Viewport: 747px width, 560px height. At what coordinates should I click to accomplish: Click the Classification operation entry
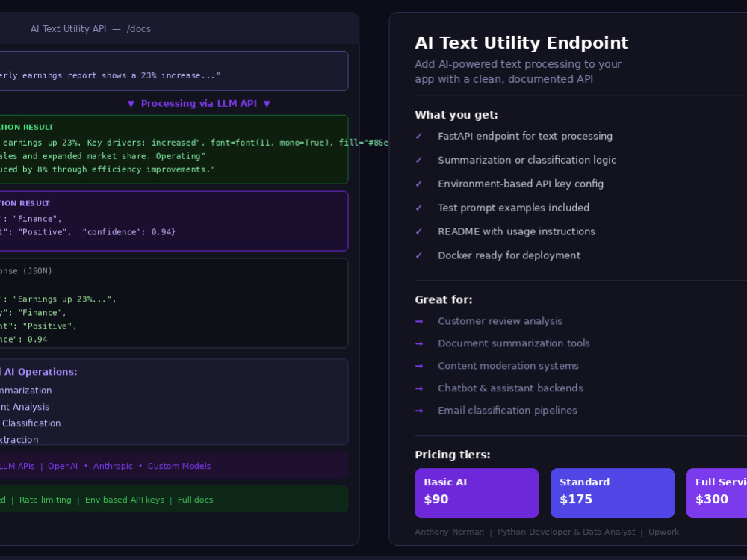coord(31,423)
